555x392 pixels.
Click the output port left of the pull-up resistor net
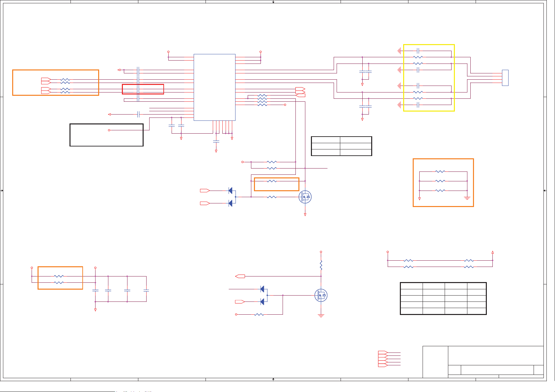[240, 276]
